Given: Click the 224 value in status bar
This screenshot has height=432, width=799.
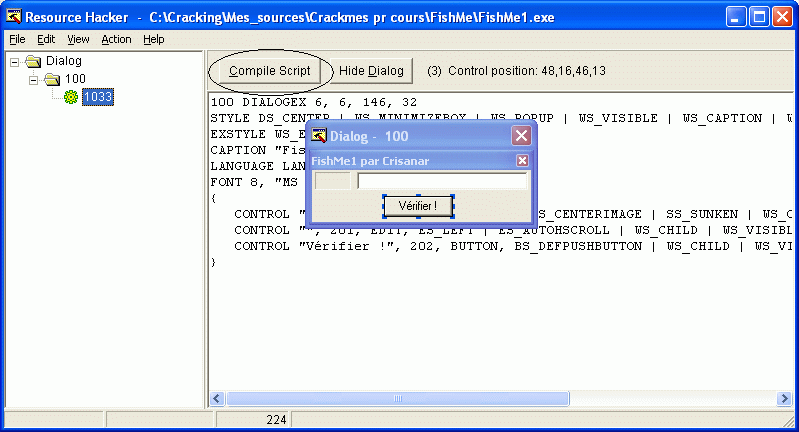Looking at the screenshot, I should pos(276,420).
